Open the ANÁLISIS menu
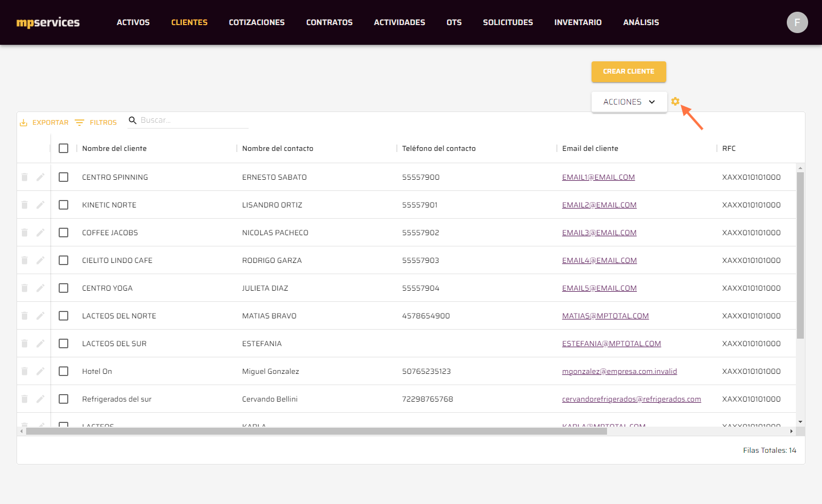Viewport: 822px width, 504px height. point(641,22)
